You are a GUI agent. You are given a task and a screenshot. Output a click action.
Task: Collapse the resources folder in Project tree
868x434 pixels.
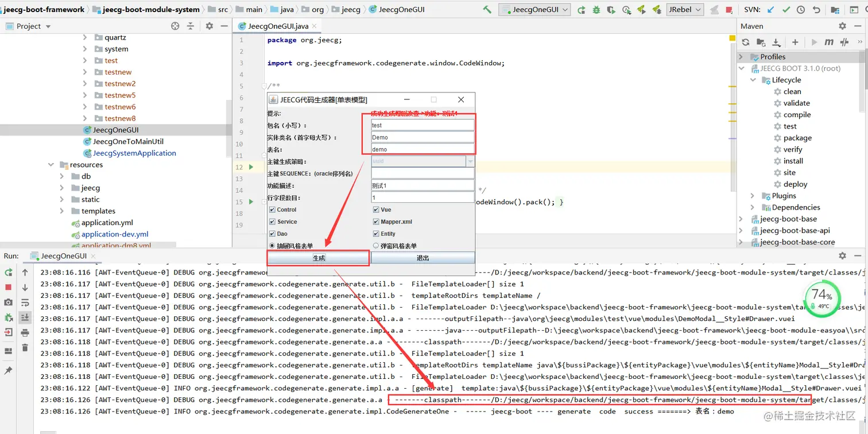(51, 165)
